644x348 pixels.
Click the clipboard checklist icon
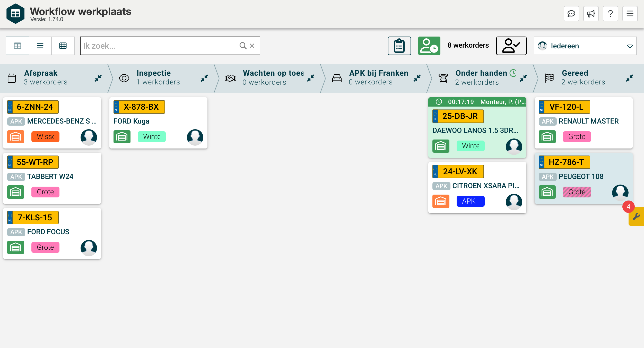(399, 46)
